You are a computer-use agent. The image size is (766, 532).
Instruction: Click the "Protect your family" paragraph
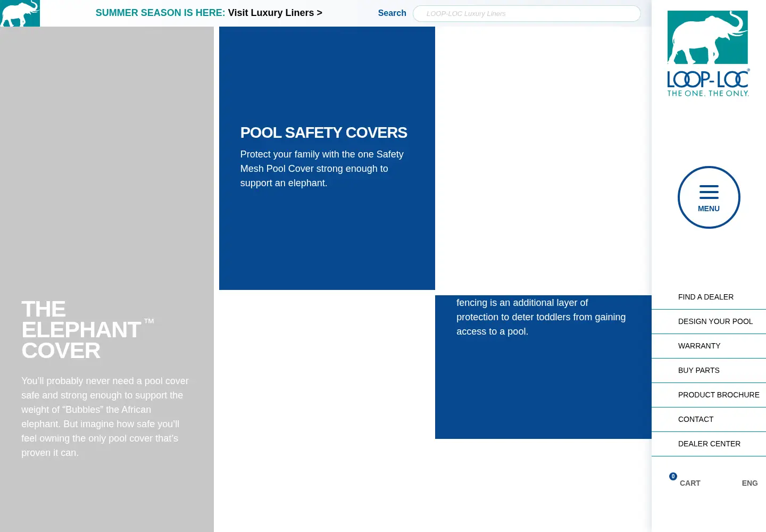pos(322,169)
